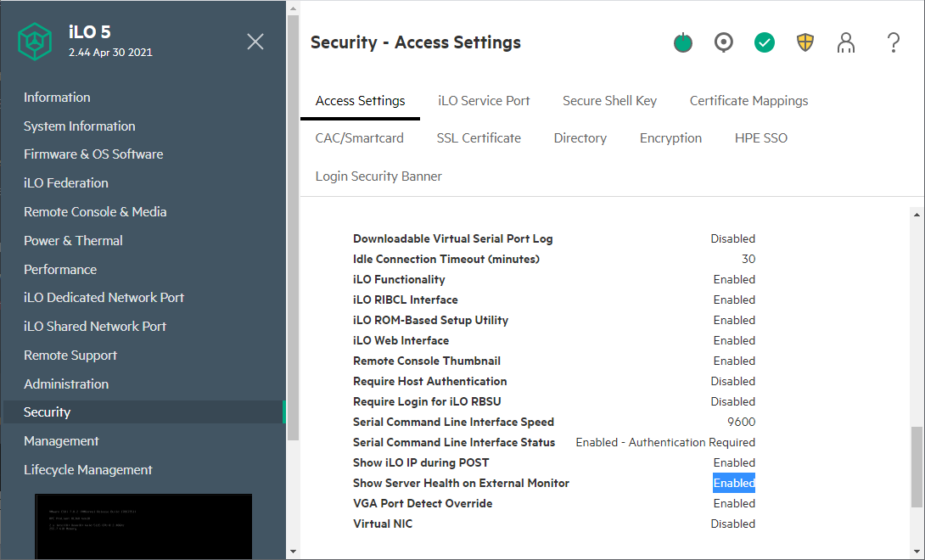The image size is (925, 560).
Task: Open the Performance section
Action: coord(59,270)
